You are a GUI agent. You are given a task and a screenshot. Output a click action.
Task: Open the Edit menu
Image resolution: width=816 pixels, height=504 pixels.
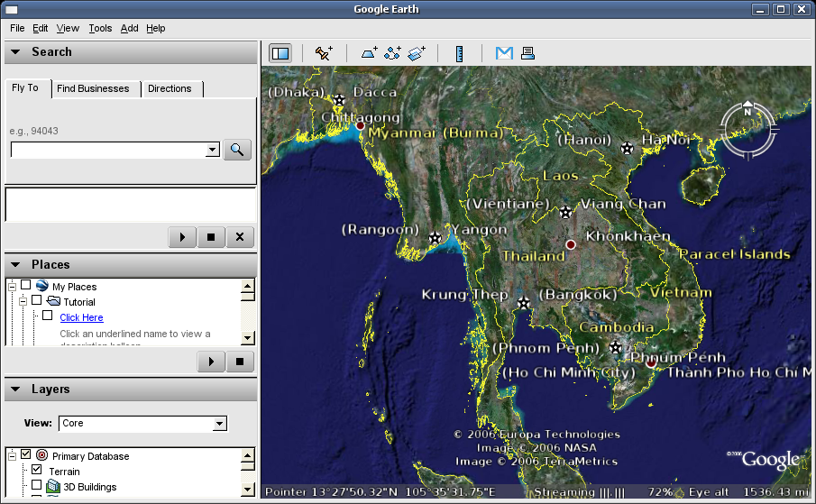pos(40,28)
